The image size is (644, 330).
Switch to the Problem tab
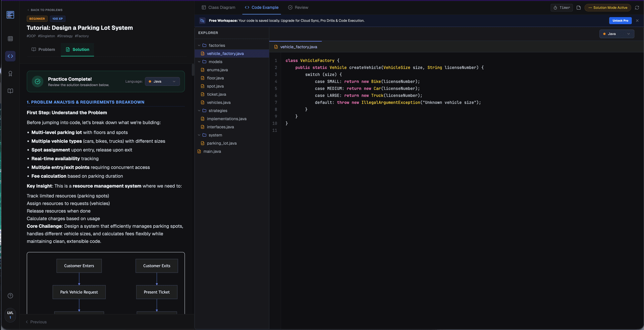pyautogui.click(x=43, y=50)
